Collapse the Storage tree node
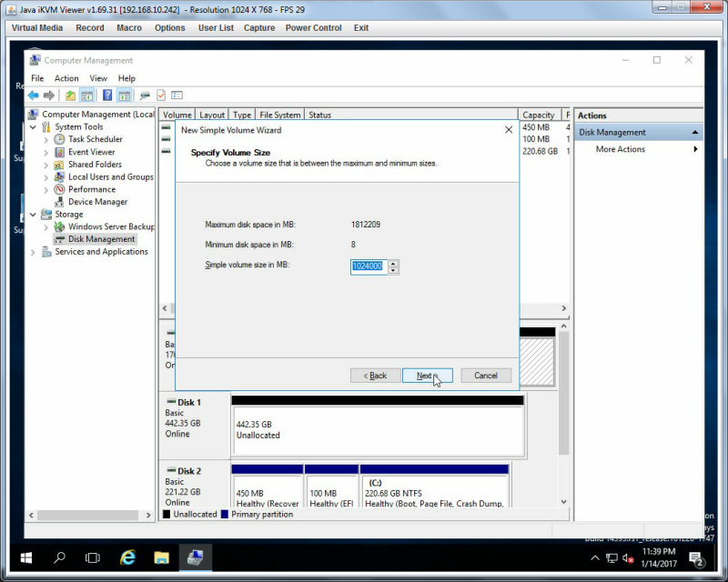Screen dimensions: 728x582 (x=33, y=214)
